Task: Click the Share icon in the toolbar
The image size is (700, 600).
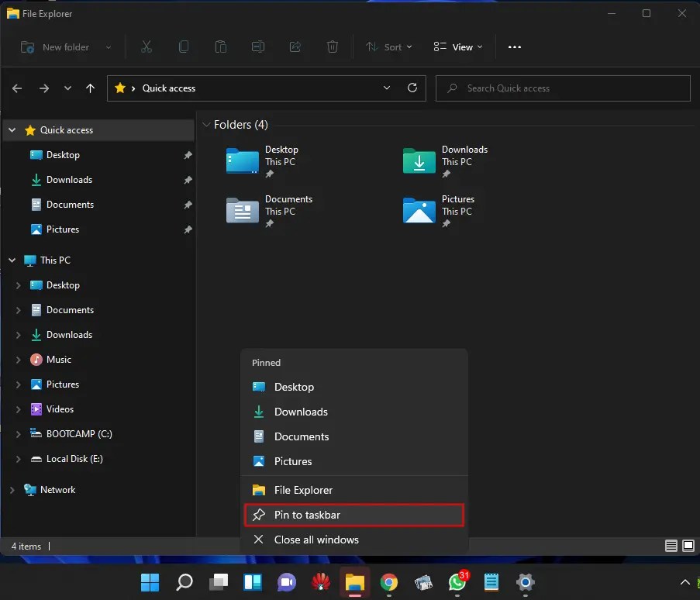Action: (295, 47)
